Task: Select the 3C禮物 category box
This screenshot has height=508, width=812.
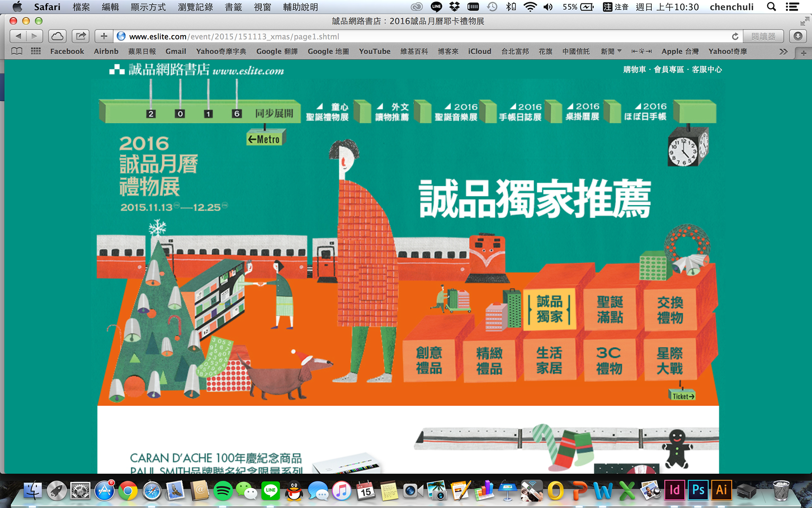Action: 609,360
